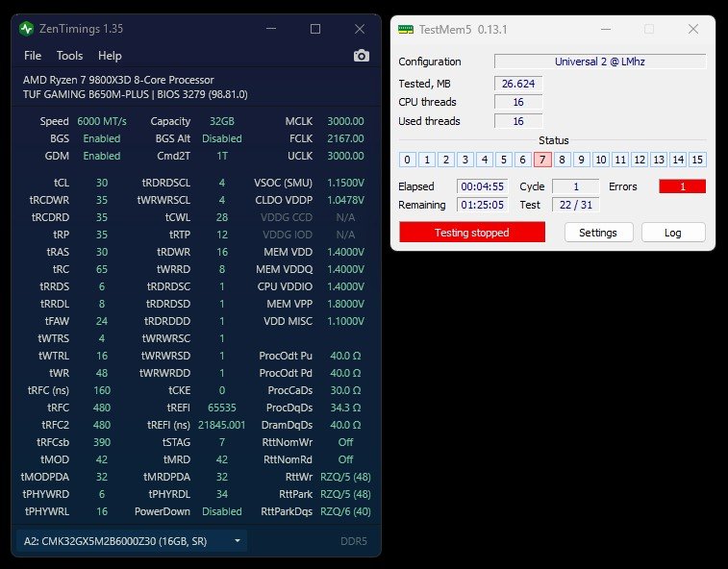
Task: Click the tPHYRDL value 34
Action: point(222,494)
